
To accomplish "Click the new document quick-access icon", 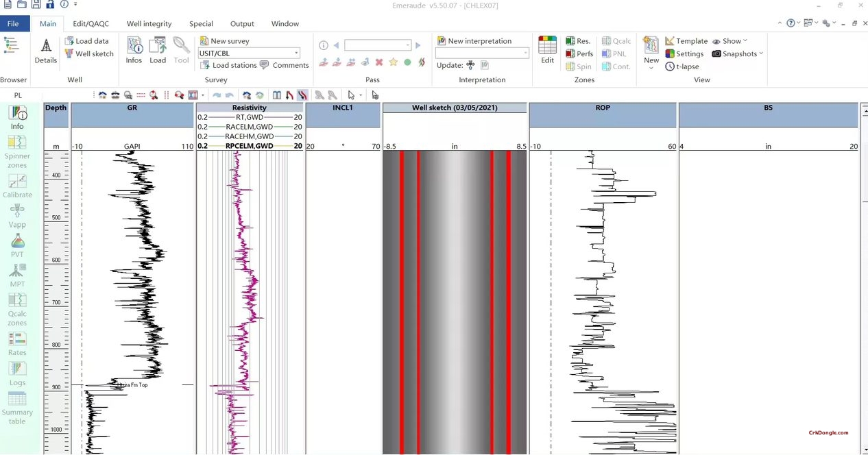I will point(8,5).
